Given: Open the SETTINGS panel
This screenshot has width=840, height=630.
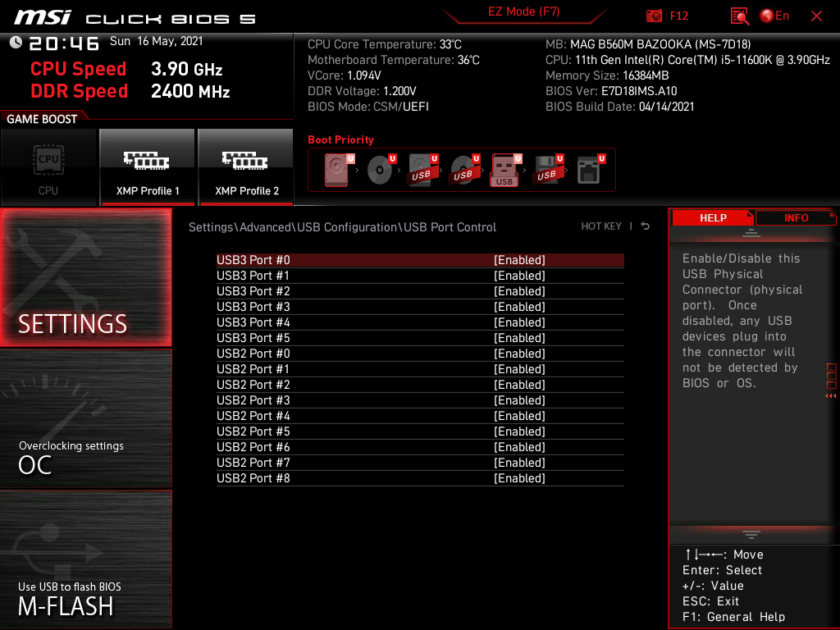Looking at the screenshot, I should click(85, 277).
